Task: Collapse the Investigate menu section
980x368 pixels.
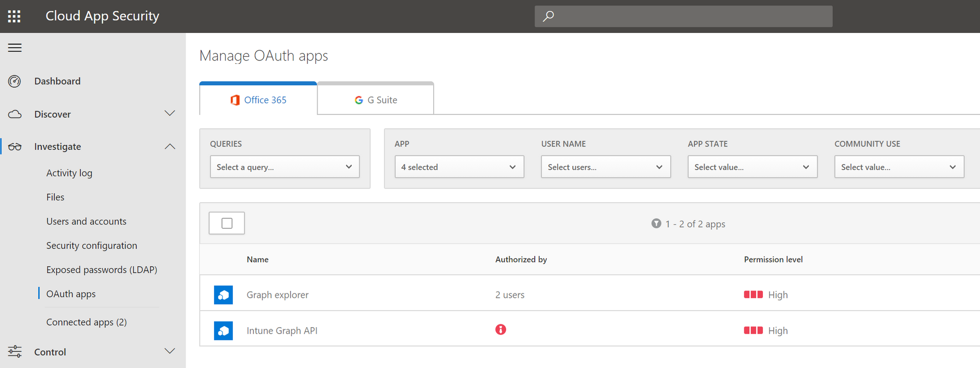Action: [170, 146]
